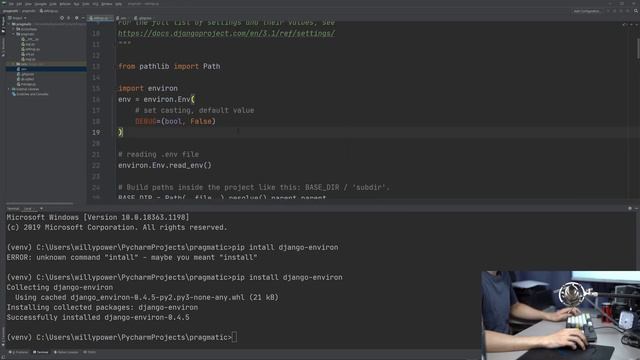This screenshot has height=360, width=640.
Task: Open the Help menu
Action: point(118,4)
